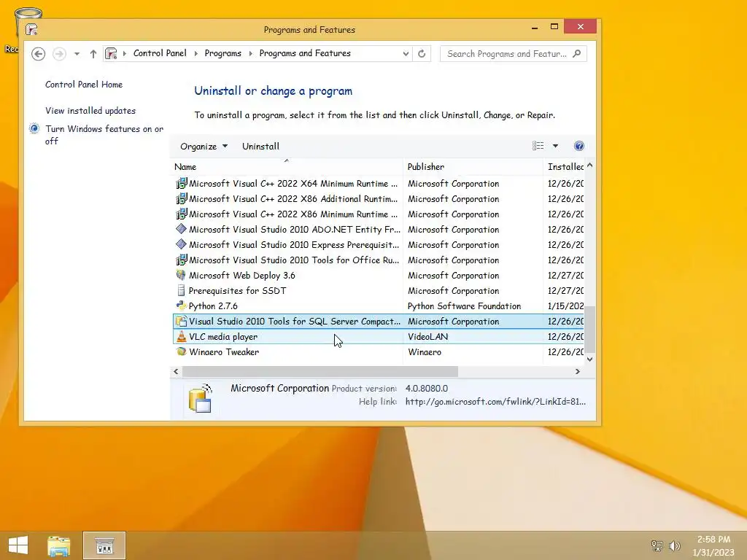Open the Organize menu

pyautogui.click(x=204, y=146)
